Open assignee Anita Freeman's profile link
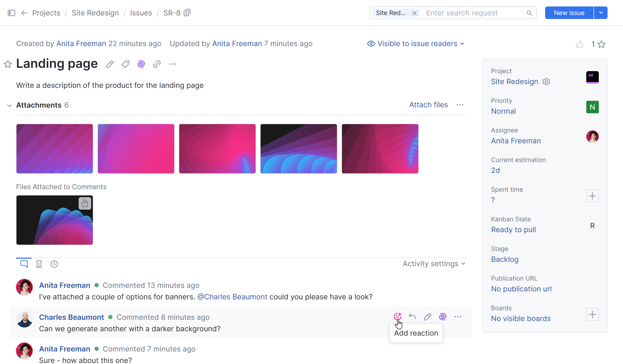This screenshot has width=623, height=364. pos(516,141)
